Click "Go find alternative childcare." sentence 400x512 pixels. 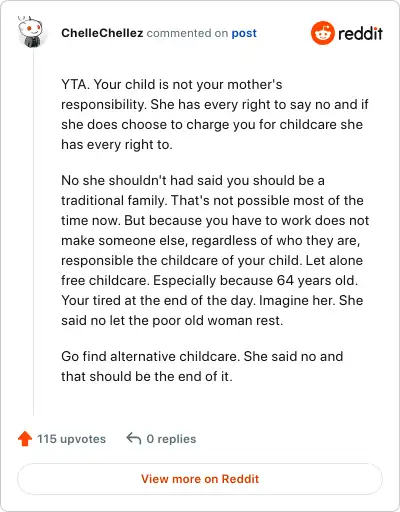click(x=151, y=356)
